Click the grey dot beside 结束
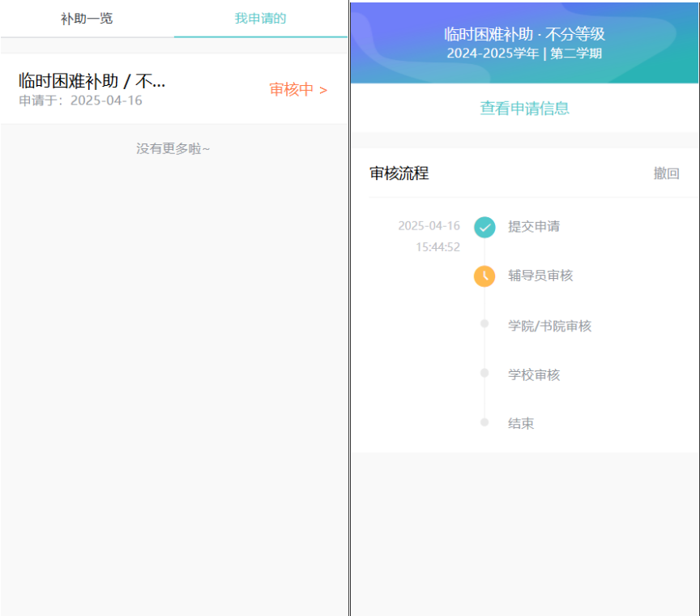This screenshot has height=616, width=700. pyautogui.click(x=484, y=422)
